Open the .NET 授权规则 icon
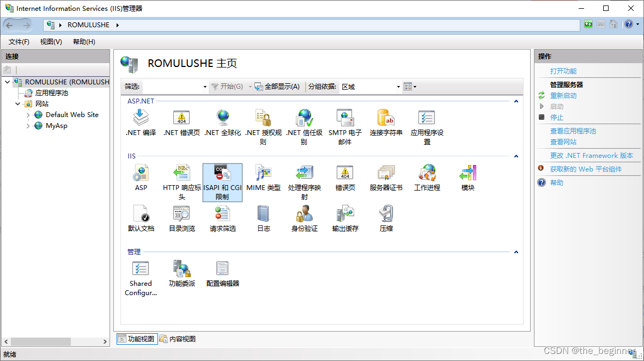The image size is (644, 361). pos(263,118)
